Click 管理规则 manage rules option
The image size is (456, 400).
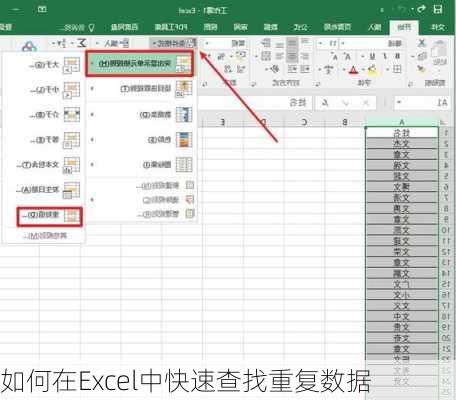pyautogui.click(x=165, y=214)
